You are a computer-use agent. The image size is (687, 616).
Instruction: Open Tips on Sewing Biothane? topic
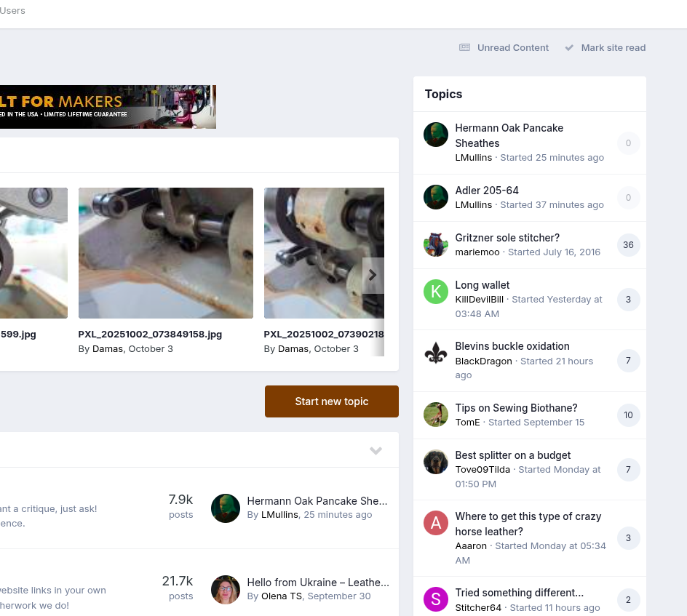point(516,408)
